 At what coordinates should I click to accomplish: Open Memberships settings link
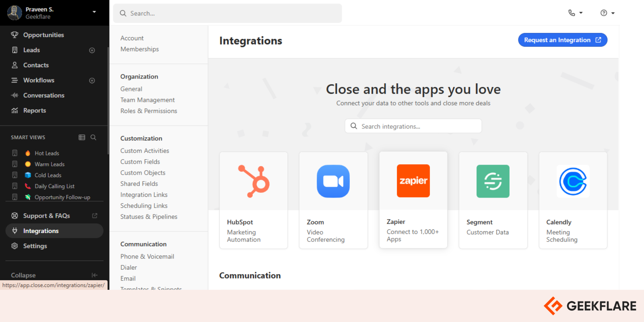pyautogui.click(x=140, y=49)
